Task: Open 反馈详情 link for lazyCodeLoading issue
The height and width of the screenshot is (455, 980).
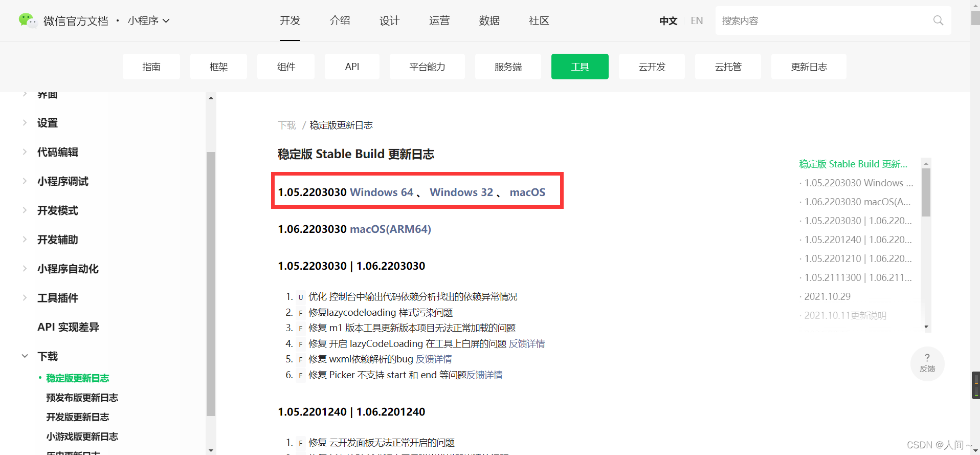Action: (527, 343)
